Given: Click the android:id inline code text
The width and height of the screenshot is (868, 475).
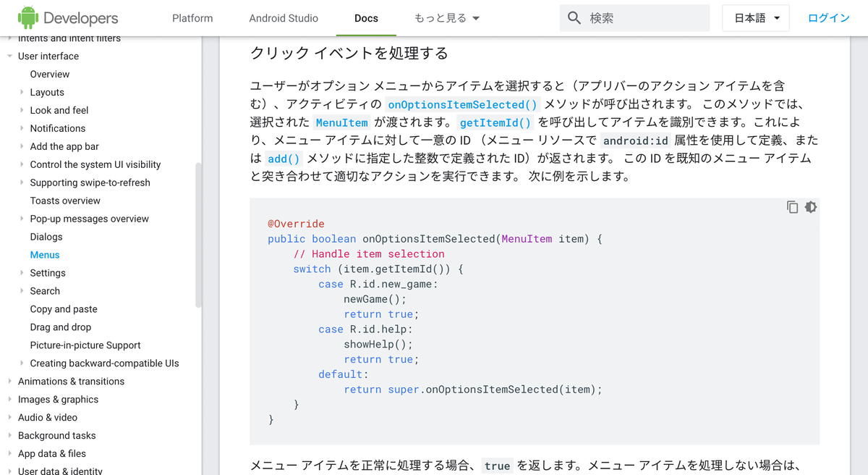Looking at the screenshot, I should [x=637, y=140].
